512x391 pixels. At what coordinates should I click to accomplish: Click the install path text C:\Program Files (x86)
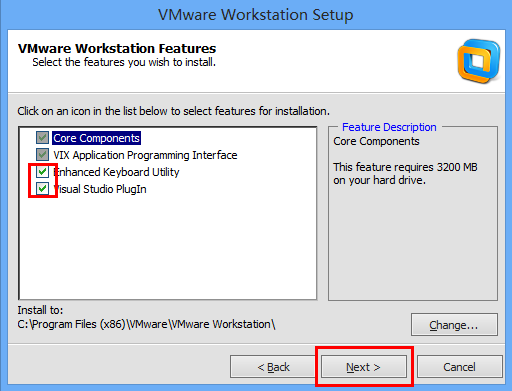pos(146,324)
